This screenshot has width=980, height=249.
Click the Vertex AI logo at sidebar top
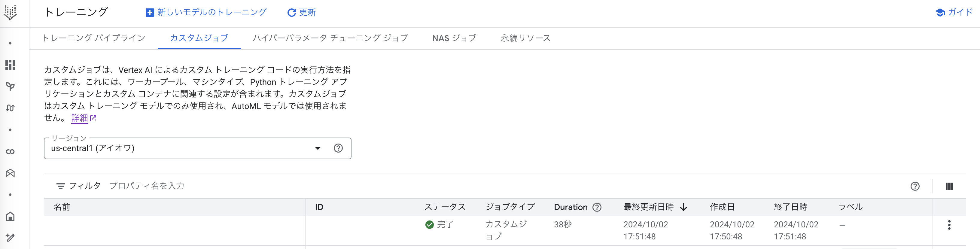(10, 13)
